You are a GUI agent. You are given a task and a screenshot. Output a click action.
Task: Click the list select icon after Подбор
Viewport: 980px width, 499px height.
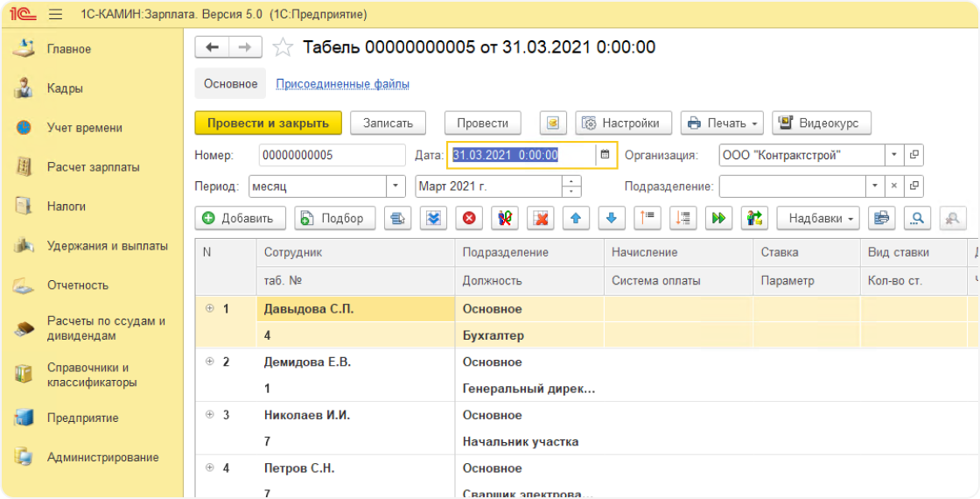(397, 218)
